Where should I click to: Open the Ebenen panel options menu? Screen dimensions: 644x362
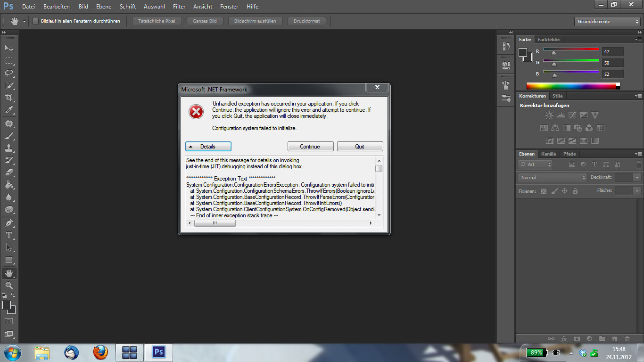[x=638, y=154]
